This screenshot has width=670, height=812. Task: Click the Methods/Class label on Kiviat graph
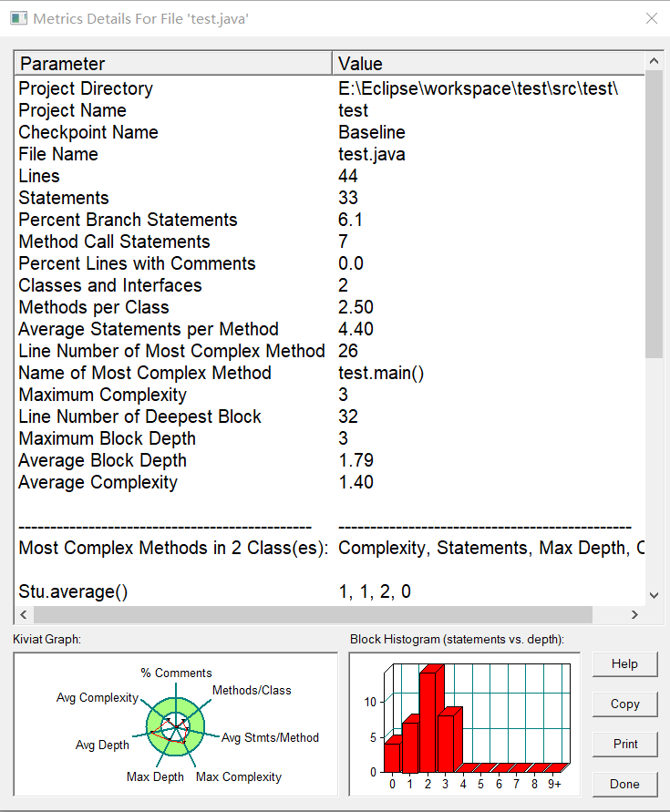(x=252, y=690)
